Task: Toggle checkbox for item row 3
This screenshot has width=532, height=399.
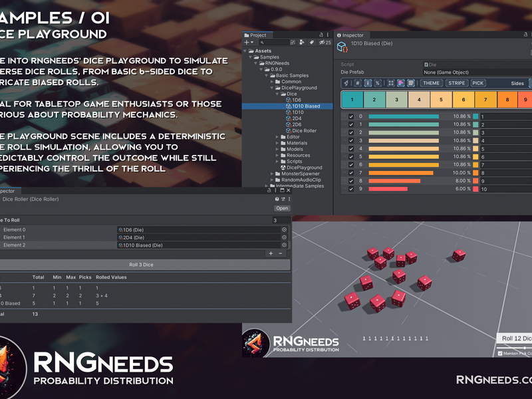Action: (351, 140)
